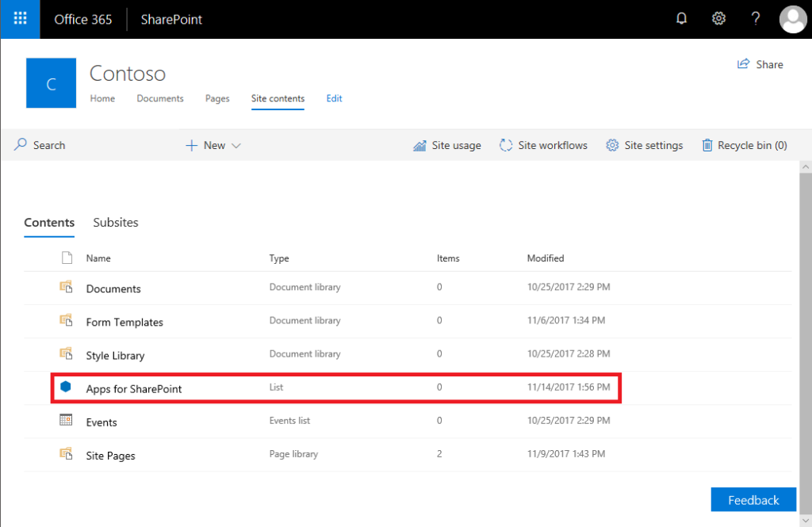Viewport: 812px width, 527px height.
Task: Click the Name column header
Action: click(x=98, y=258)
